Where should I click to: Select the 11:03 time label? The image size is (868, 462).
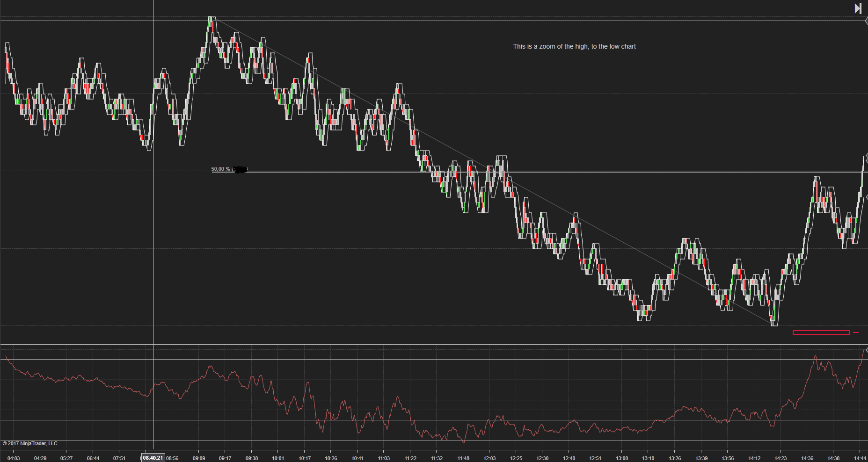(384, 458)
